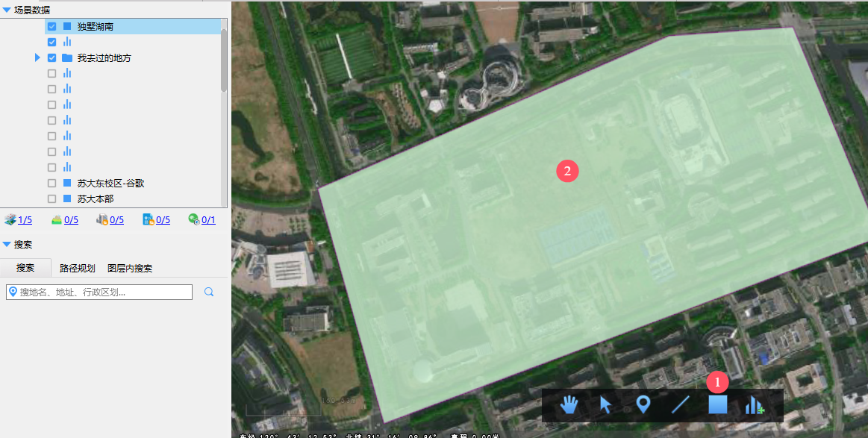Choose the placemark pin tool
The width and height of the screenshot is (868, 438).
643,405
